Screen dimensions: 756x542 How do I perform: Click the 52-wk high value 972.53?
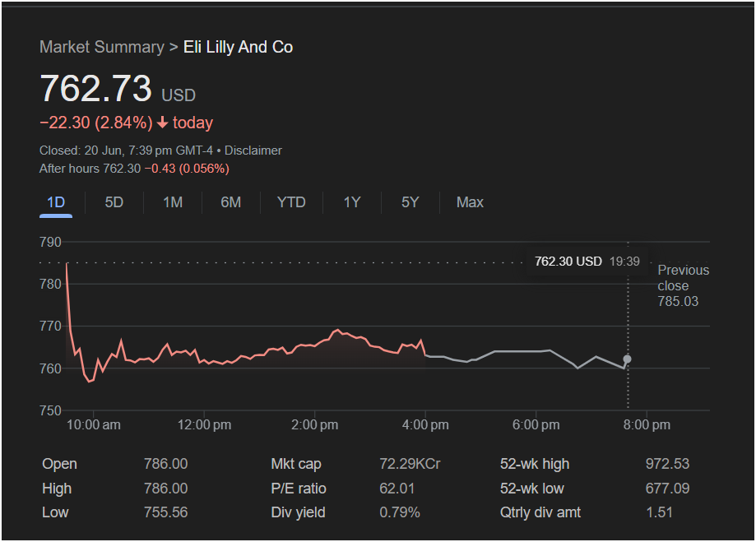click(x=668, y=464)
